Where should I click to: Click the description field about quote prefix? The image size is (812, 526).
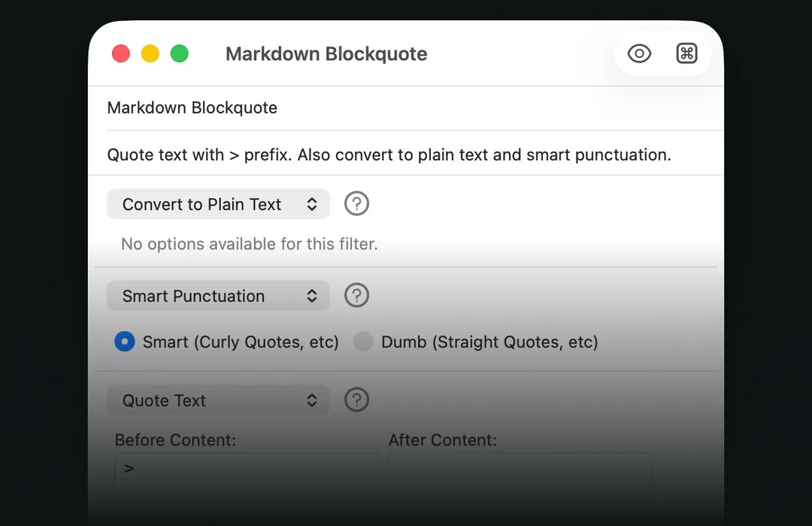[406, 154]
